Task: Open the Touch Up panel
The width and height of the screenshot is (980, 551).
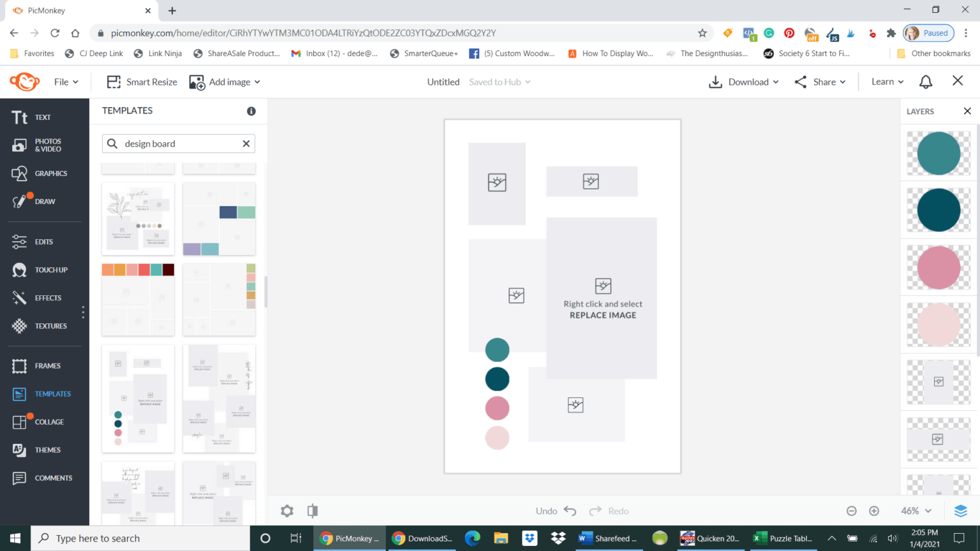Action: coord(42,269)
